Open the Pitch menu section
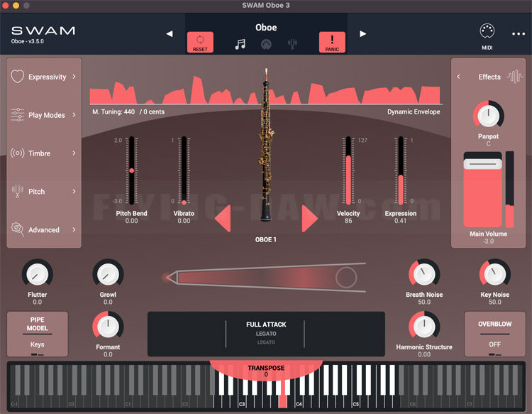The height and width of the screenshot is (414, 532). click(x=44, y=192)
